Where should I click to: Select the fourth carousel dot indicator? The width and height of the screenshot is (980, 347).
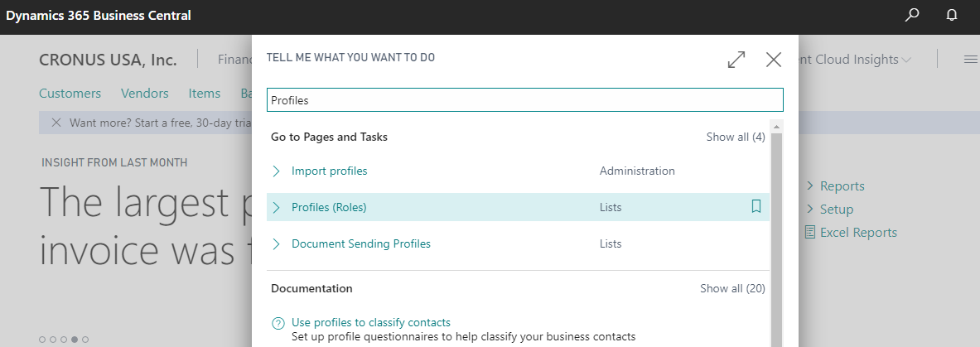(x=75, y=340)
